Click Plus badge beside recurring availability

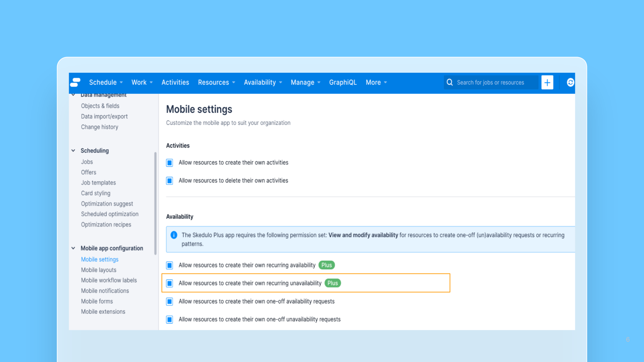coord(326,265)
